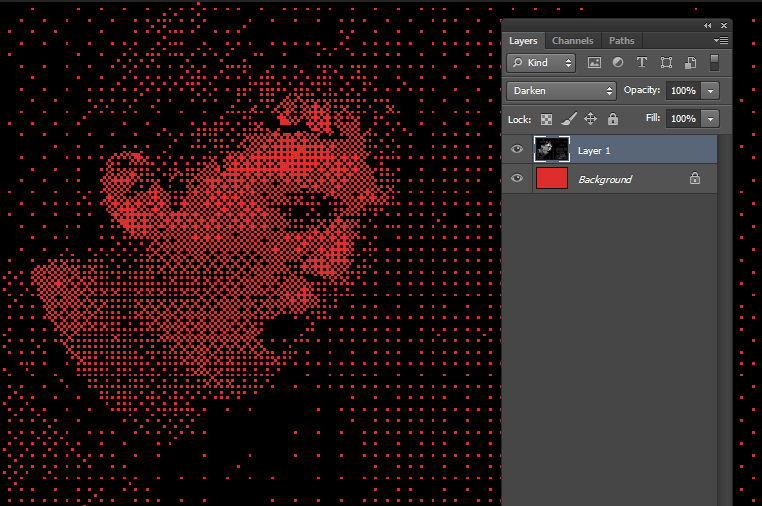Select Layer 1 thumbnail
The image size is (762, 506).
[552, 149]
